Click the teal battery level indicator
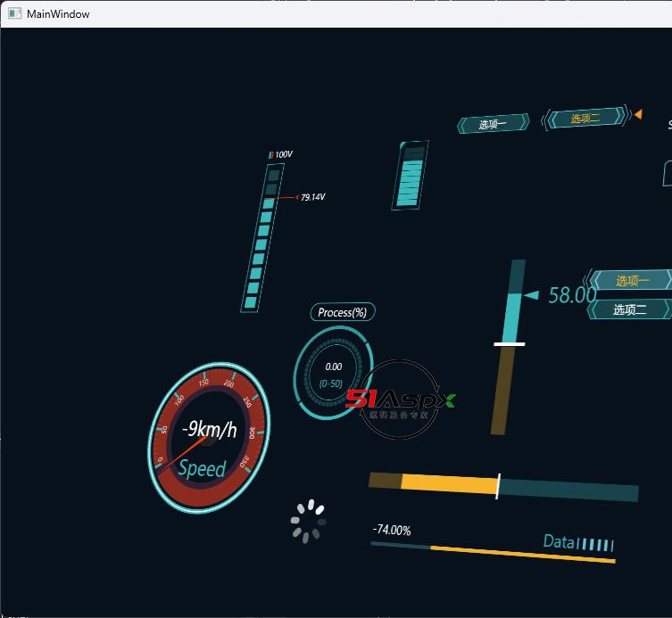 pyautogui.click(x=410, y=176)
